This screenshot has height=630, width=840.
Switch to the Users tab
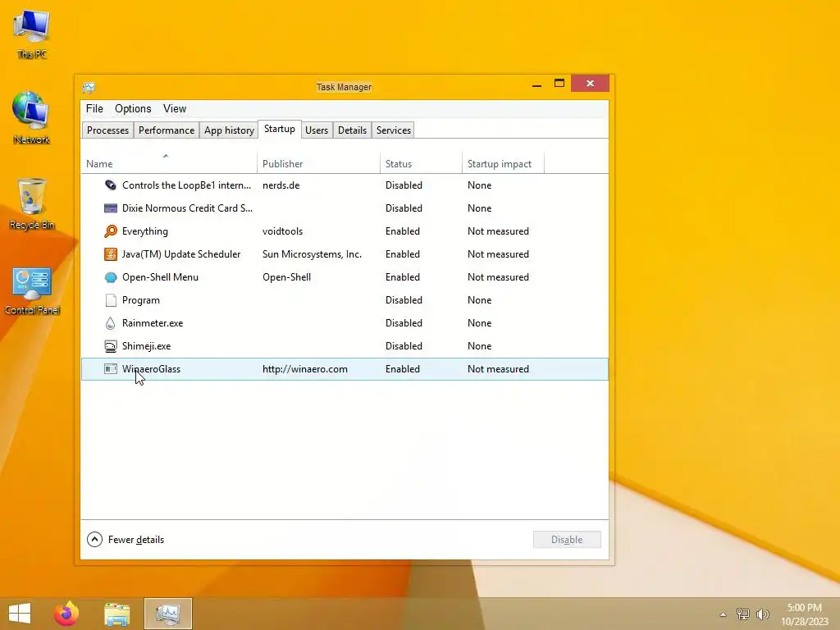317,130
